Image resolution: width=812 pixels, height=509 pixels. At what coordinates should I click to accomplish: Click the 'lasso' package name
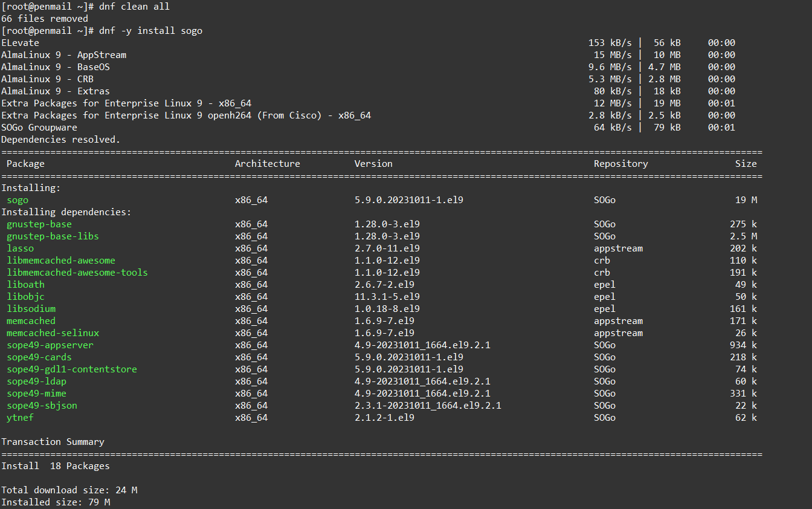coord(20,248)
